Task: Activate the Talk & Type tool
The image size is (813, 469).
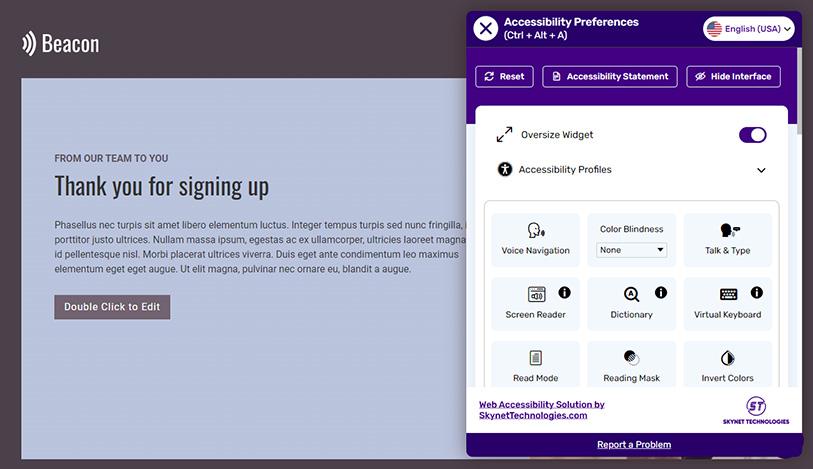Action: [x=727, y=240]
